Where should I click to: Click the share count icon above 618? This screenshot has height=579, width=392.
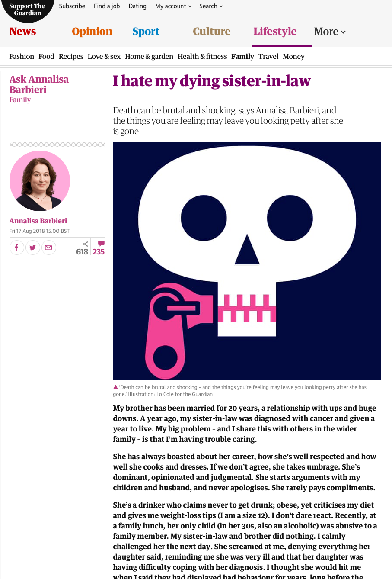tap(86, 244)
